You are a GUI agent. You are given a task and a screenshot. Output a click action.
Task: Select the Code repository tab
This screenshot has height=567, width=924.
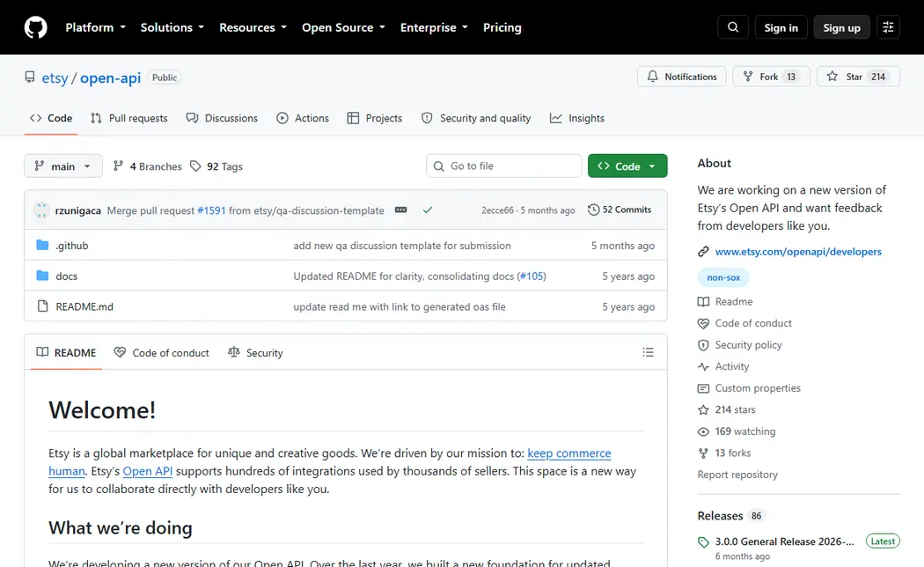pyautogui.click(x=51, y=118)
